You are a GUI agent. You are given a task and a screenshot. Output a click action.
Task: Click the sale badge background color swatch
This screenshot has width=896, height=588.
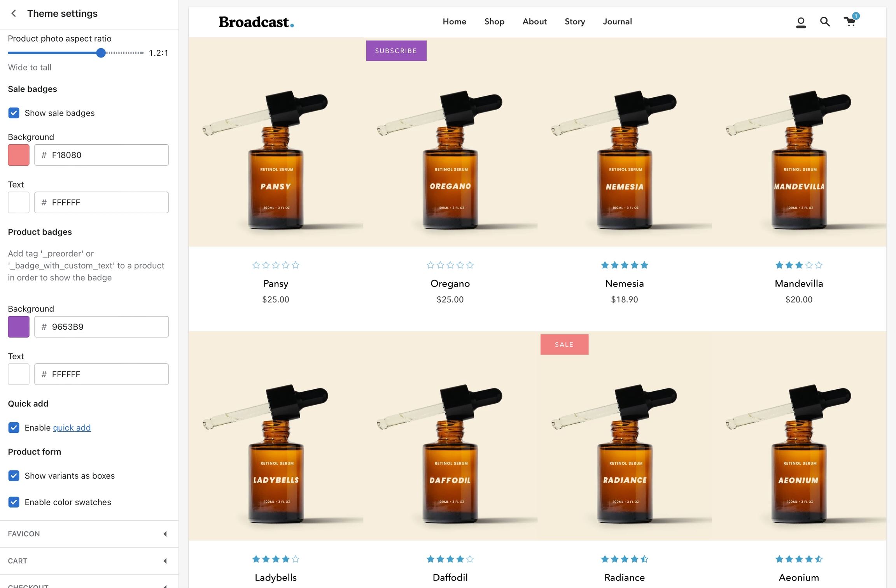point(19,155)
